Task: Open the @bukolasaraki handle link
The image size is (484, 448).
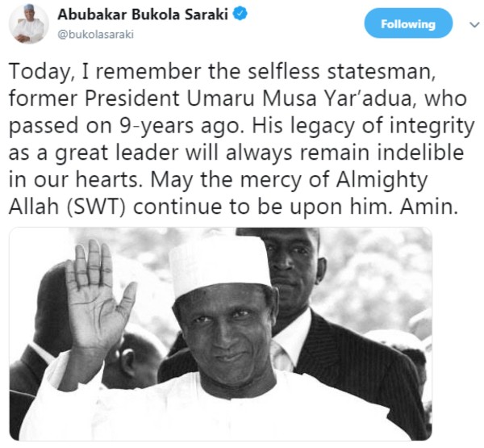Action: point(96,34)
